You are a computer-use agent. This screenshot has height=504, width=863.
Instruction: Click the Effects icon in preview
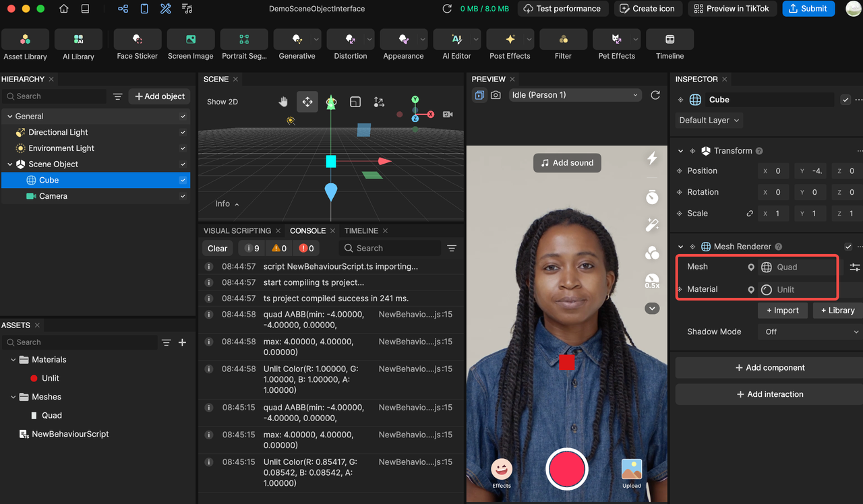pos(502,473)
